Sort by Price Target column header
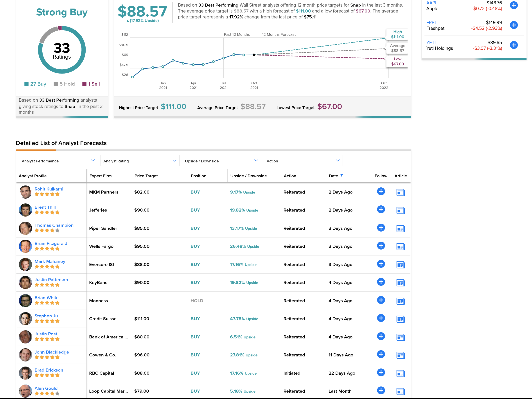532x399 pixels. (x=146, y=176)
